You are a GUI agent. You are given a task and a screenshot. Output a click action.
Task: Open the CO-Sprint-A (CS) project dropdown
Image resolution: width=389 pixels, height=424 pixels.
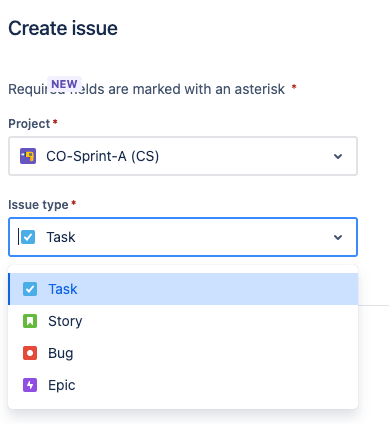point(183,156)
